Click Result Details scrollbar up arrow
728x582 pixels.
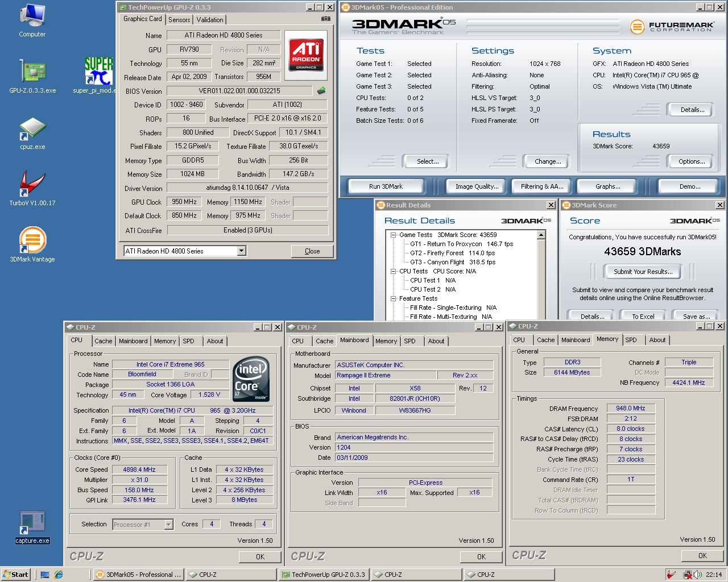(541, 235)
